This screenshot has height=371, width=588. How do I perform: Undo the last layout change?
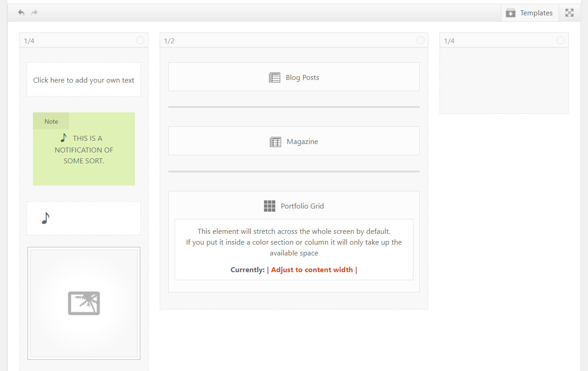tap(21, 13)
